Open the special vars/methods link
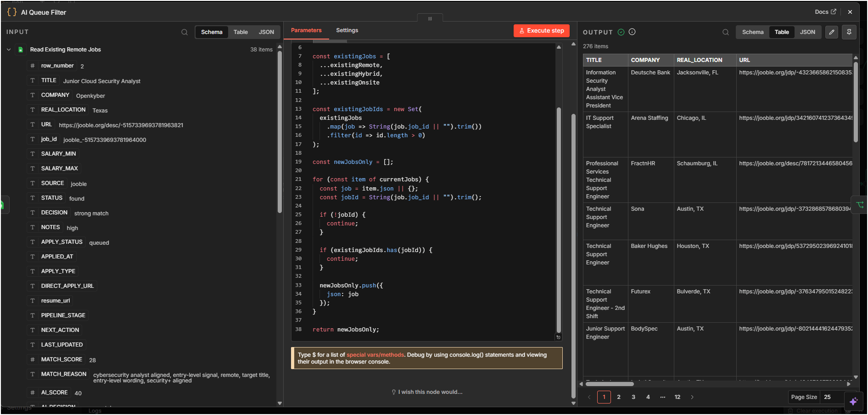Screen dimensions: 868x415 tap(375, 355)
